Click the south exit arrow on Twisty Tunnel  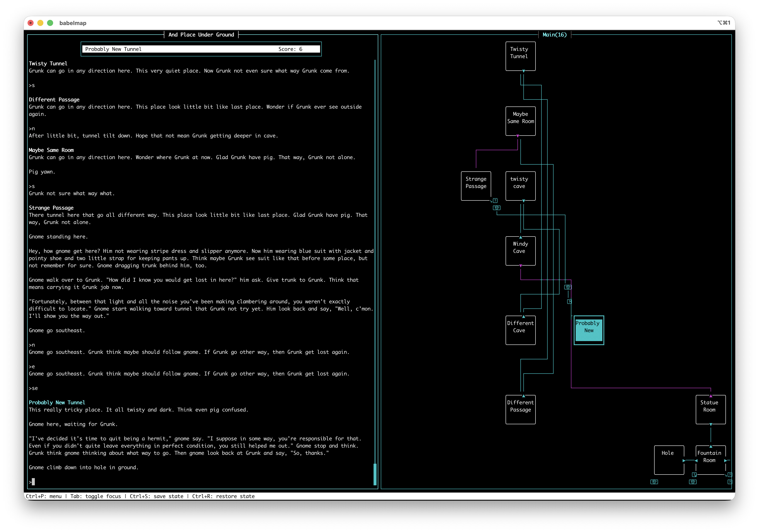(x=523, y=71)
